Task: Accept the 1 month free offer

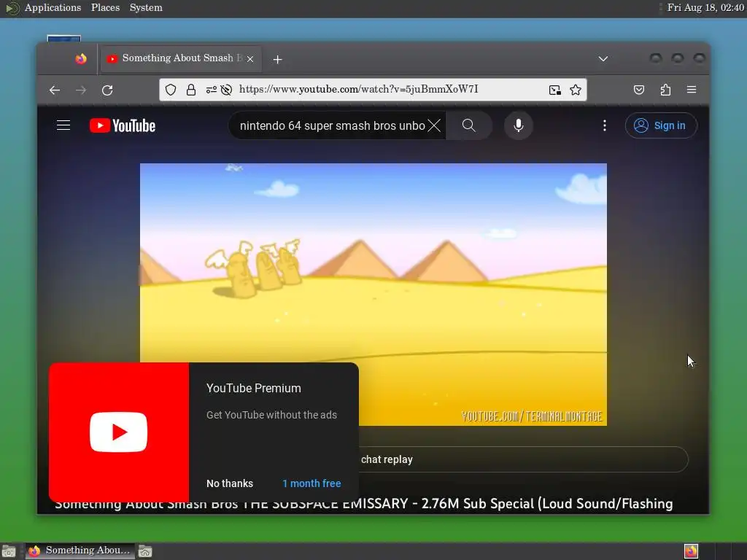Action: [311, 483]
